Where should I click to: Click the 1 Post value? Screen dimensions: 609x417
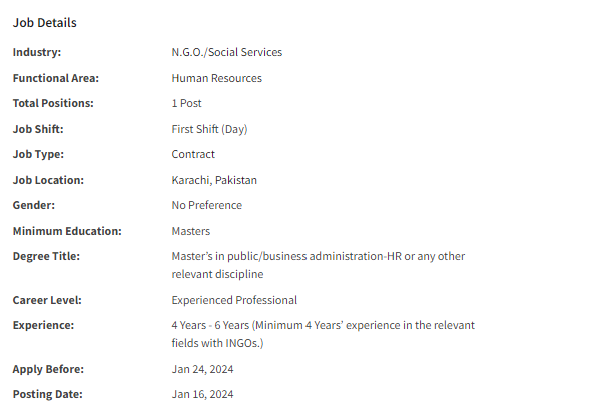pos(186,103)
